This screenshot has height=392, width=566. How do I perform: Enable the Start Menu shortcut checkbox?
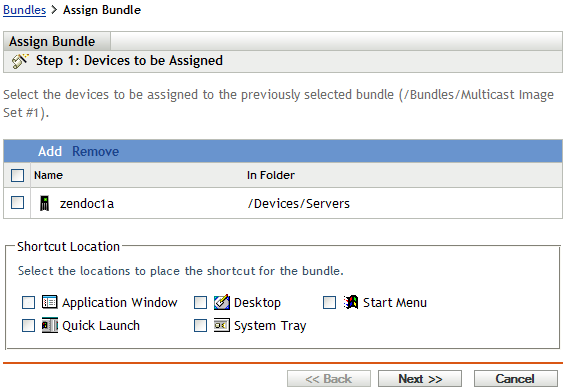329,302
